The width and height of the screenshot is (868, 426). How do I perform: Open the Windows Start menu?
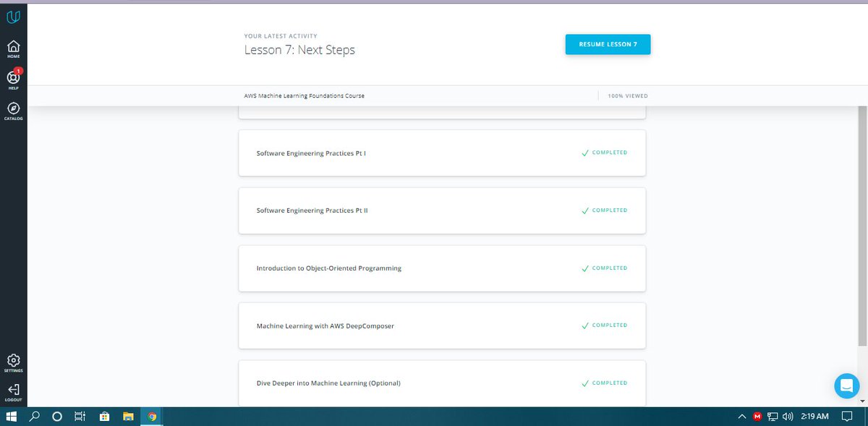(x=11, y=417)
